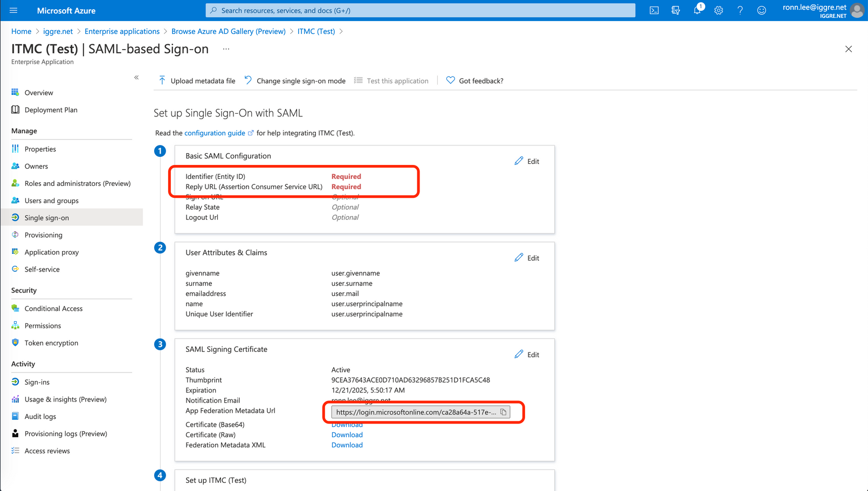Viewport: 868px width, 491px height.
Task: Click the 'Unique User Identifier' row label
Action: point(219,314)
